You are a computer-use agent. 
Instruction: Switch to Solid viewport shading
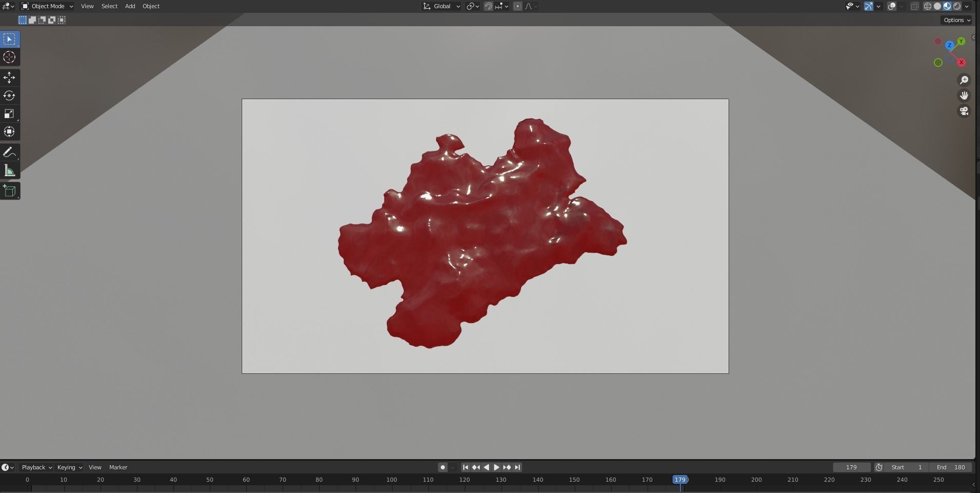pos(937,6)
